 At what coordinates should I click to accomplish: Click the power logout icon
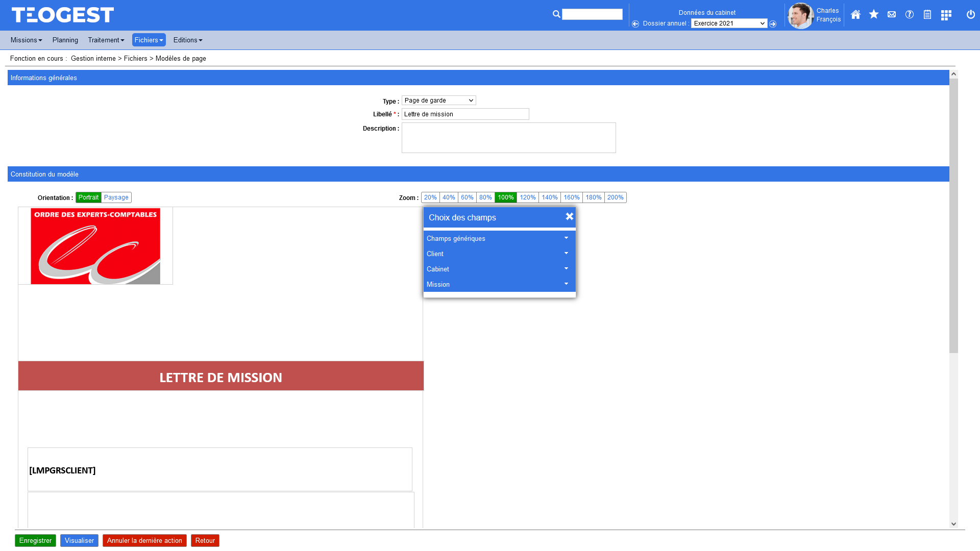click(970, 15)
